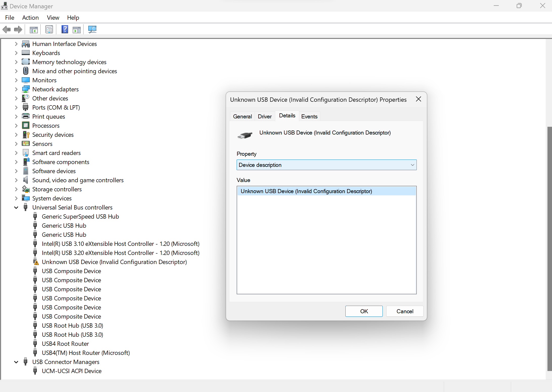
Task: Click Scan for hardware changes icon
Action: point(92,30)
